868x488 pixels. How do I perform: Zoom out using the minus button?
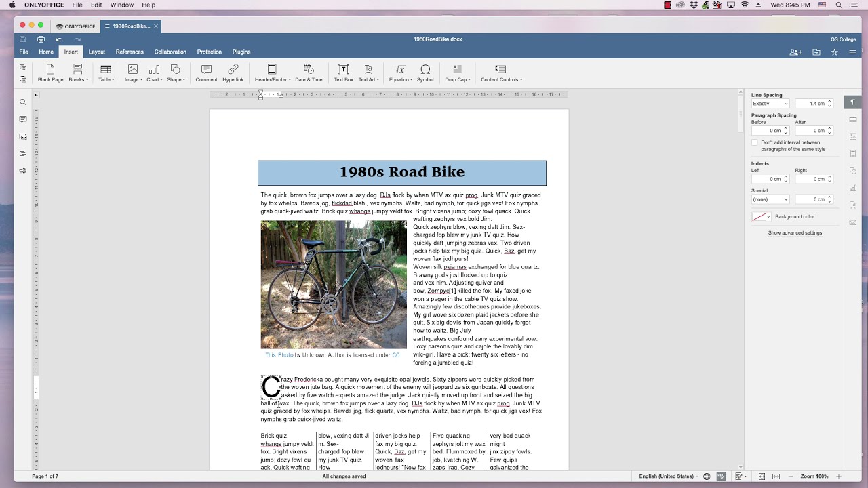tap(791, 476)
